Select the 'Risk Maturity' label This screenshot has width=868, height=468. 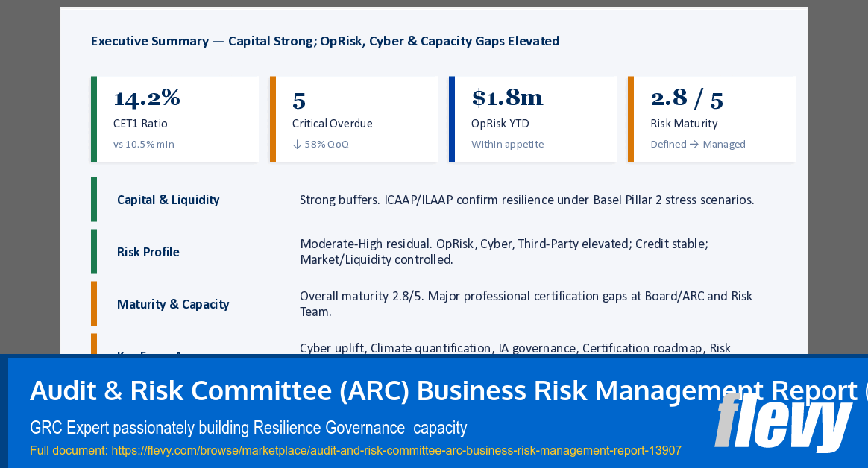pos(684,124)
